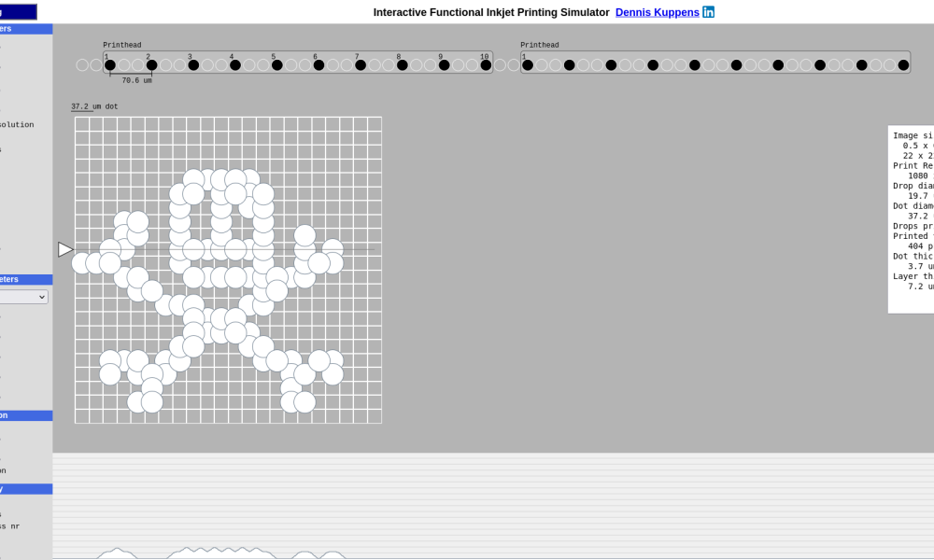Open the dropdown in the left sidebar
934x560 pixels.
[24, 297]
